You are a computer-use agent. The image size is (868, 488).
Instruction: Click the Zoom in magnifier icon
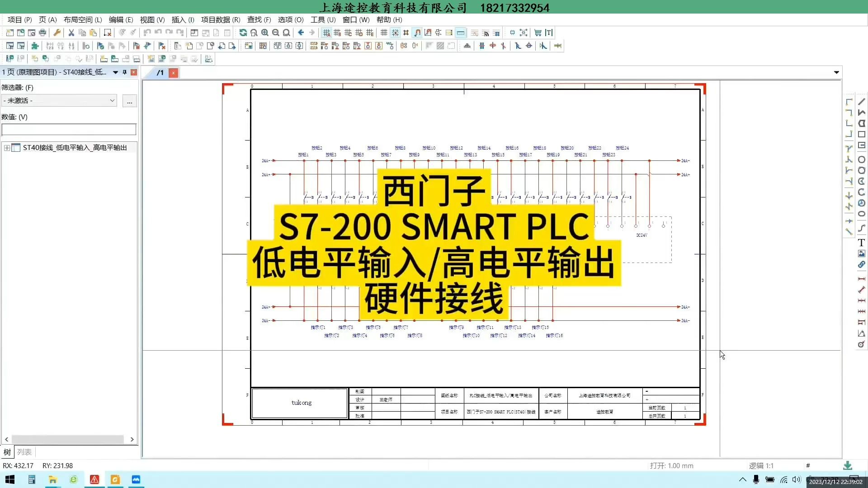[x=265, y=33]
